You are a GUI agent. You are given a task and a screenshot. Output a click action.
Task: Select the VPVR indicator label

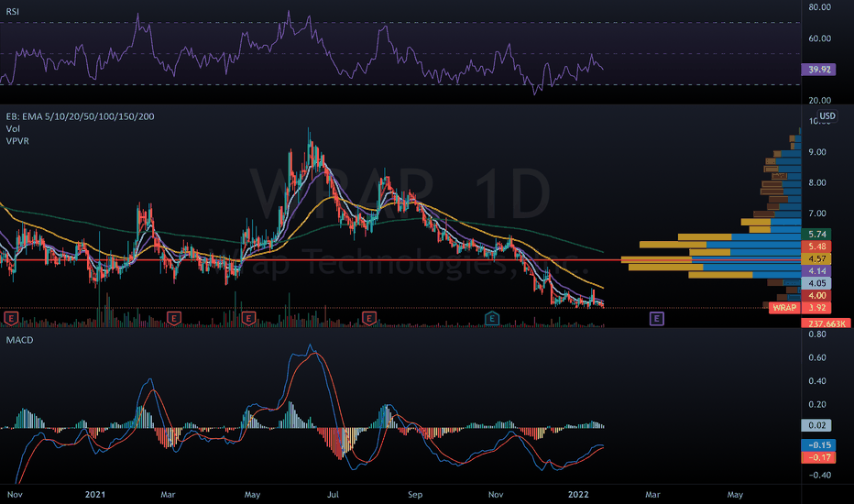pyautogui.click(x=17, y=140)
